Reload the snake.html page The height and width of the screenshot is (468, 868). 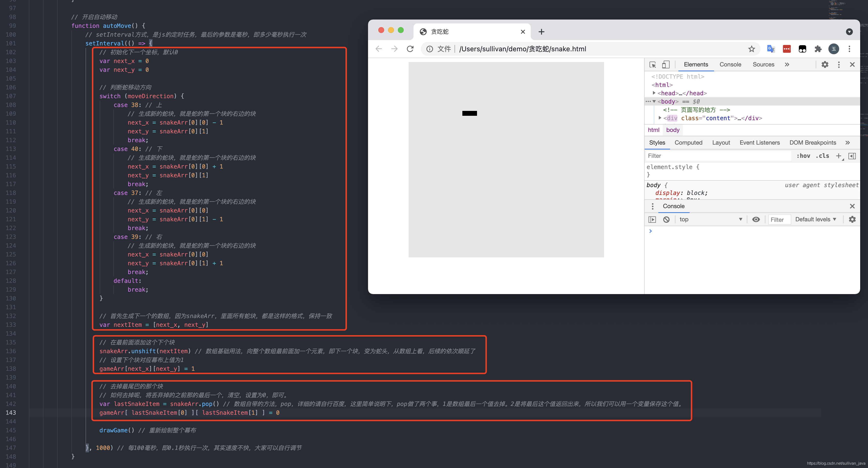coord(410,49)
